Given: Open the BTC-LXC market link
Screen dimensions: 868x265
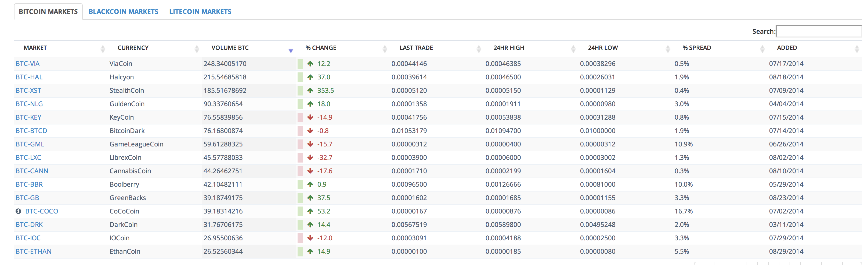Looking at the screenshot, I should pos(28,158).
